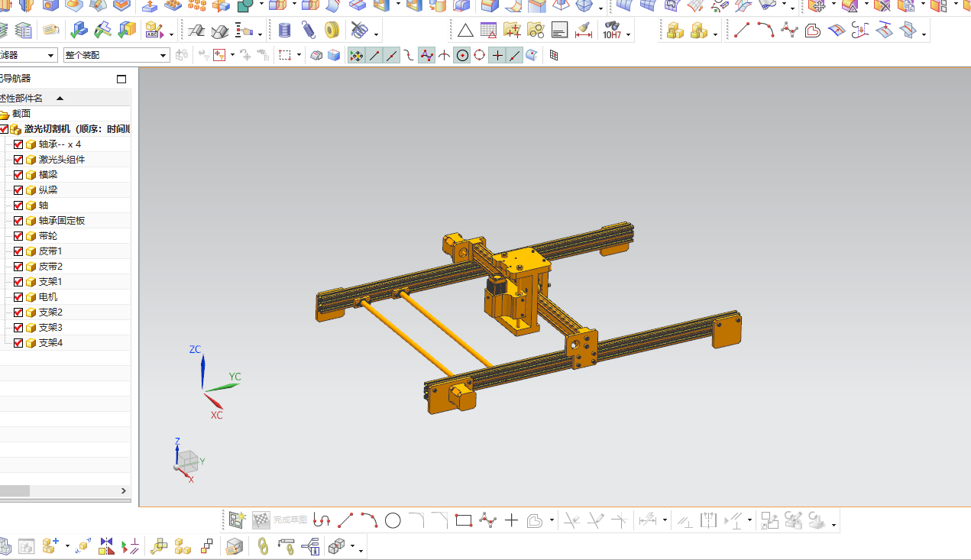Click the dotted rectangle selection icon
This screenshot has width=971, height=560.
click(285, 55)
